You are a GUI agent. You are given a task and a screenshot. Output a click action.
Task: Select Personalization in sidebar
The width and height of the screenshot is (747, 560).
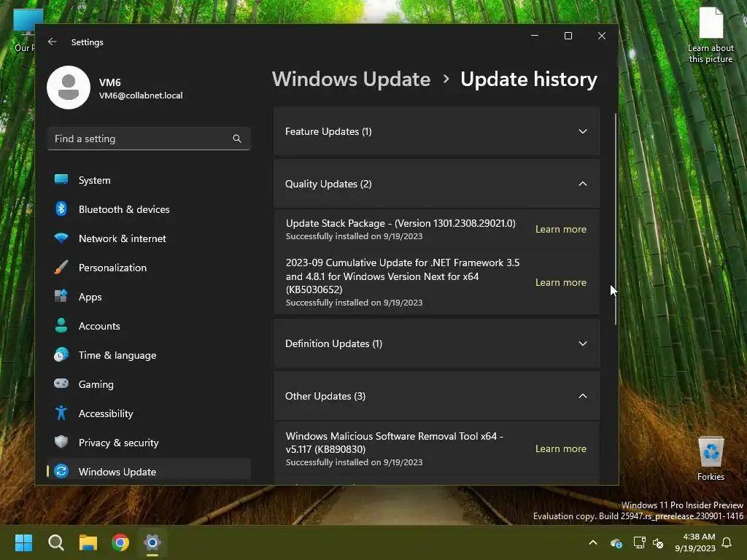[x=112, y=268]
